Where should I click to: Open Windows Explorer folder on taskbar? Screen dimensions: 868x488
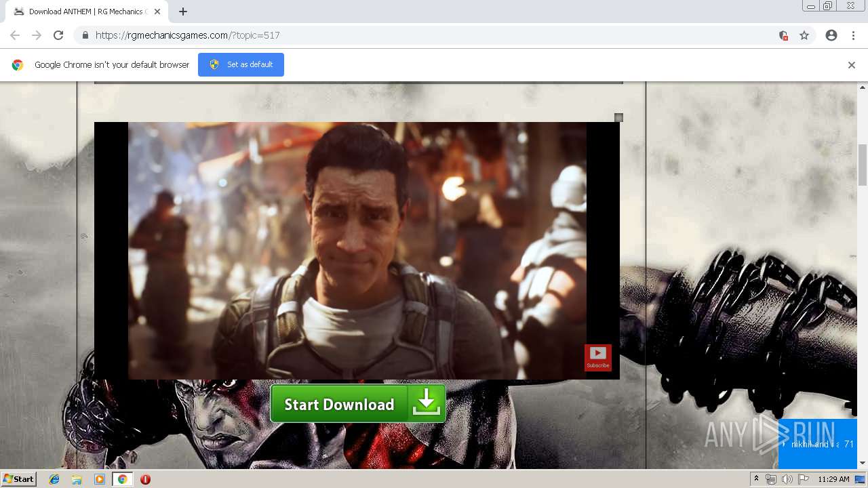[77, 479]
